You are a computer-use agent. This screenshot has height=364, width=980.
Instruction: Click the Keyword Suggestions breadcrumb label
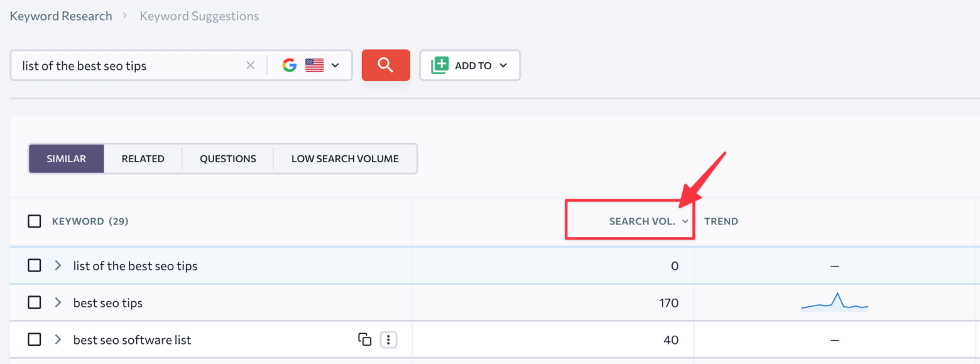(x=199, y=16)
